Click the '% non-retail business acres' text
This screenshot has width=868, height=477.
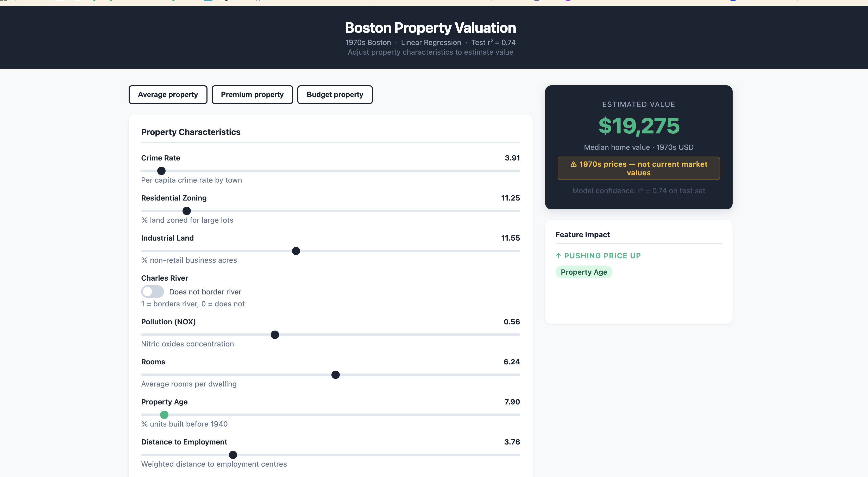(189, 260)
